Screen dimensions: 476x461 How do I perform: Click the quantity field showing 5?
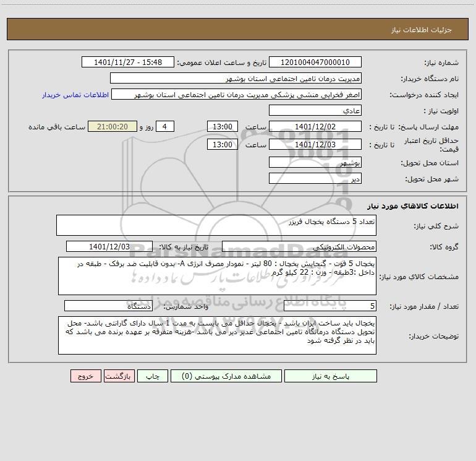(330, 306)
